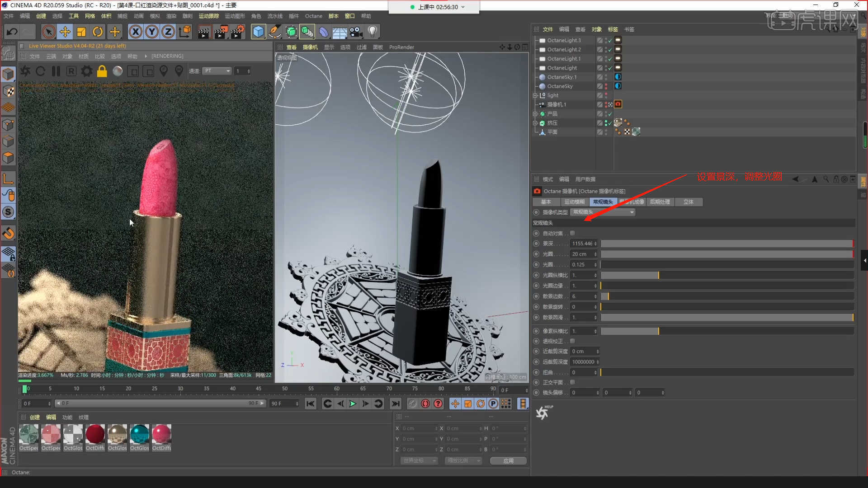
Task: Enable the 透视校正 checkbox
Action: 572,341
